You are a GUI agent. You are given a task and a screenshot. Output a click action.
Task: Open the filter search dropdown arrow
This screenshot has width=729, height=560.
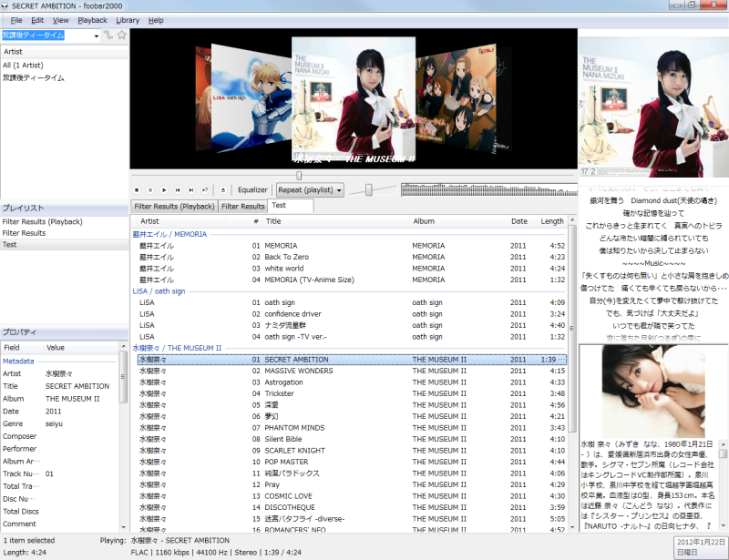click(x=97, y=36)
